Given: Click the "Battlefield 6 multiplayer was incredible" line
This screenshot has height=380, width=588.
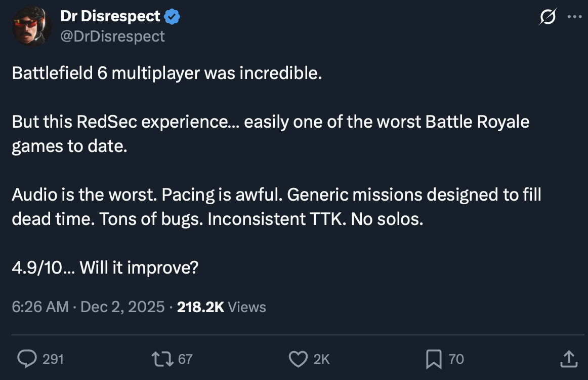Looking at the screenshot, I should tap(167, 73).
